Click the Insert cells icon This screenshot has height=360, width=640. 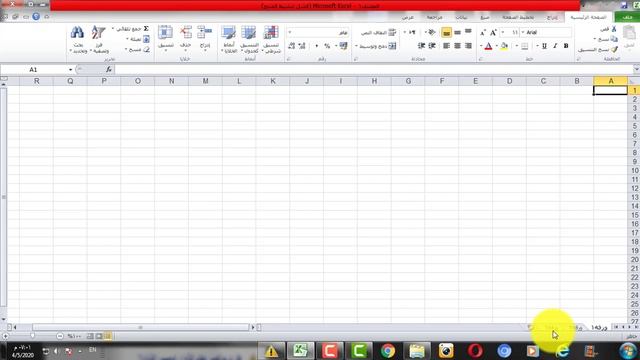[x=204, y=33]
